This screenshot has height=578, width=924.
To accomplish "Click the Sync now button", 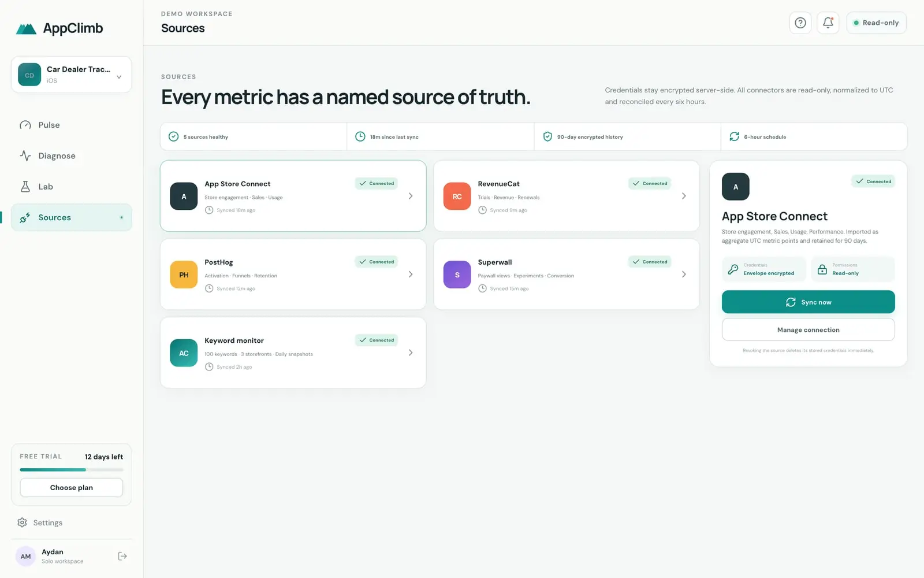I will tap(808, 302).
